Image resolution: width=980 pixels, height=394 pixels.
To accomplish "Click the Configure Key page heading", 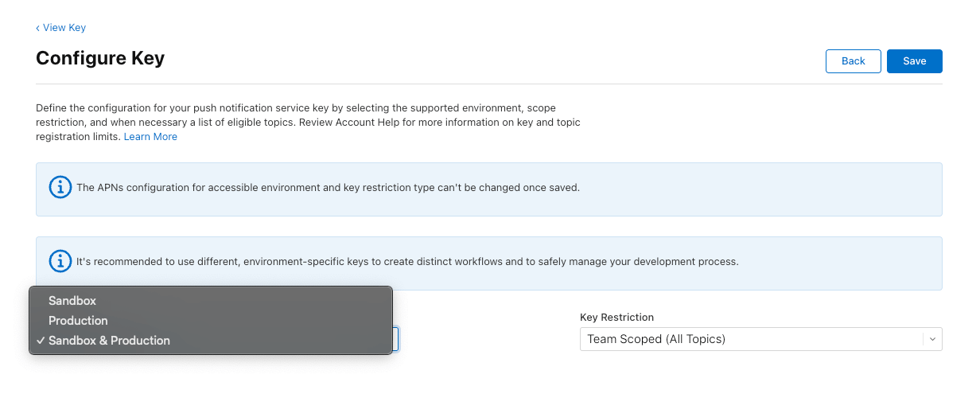I will 100,58.
